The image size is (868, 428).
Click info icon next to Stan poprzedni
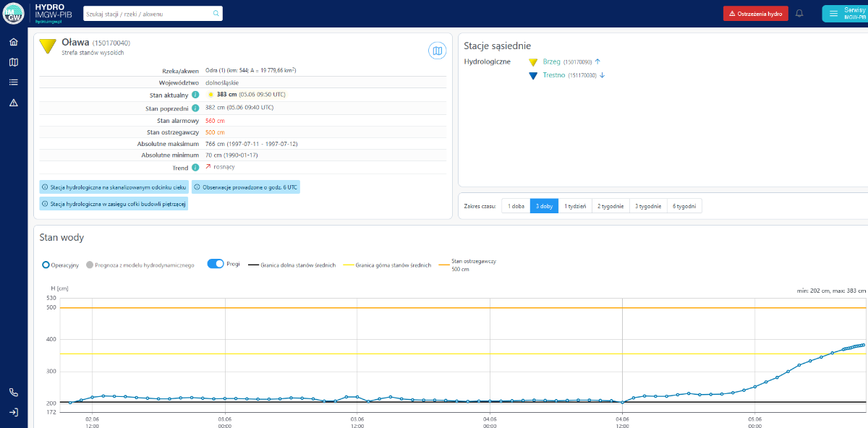(195, 108)
